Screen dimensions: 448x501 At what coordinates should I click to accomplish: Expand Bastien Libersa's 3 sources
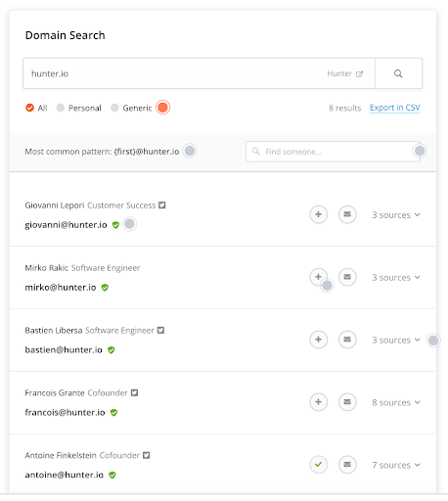click(x=396, y=341)
